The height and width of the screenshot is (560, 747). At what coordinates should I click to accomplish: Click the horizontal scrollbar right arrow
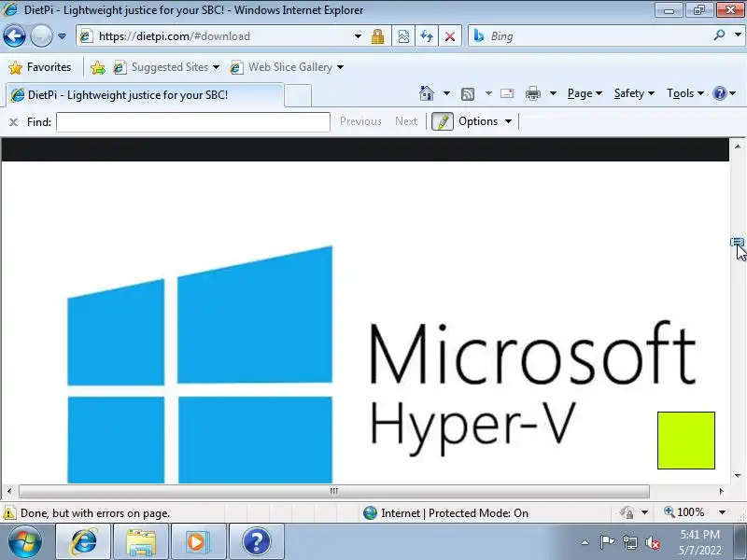tap(721, 491)
